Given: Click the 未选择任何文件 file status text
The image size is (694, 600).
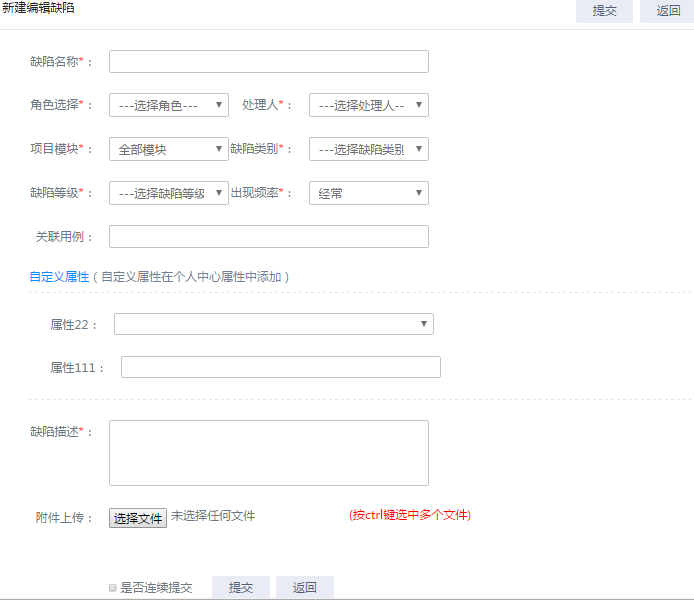Looking at the screenshot, I should [x=213, y=517].
